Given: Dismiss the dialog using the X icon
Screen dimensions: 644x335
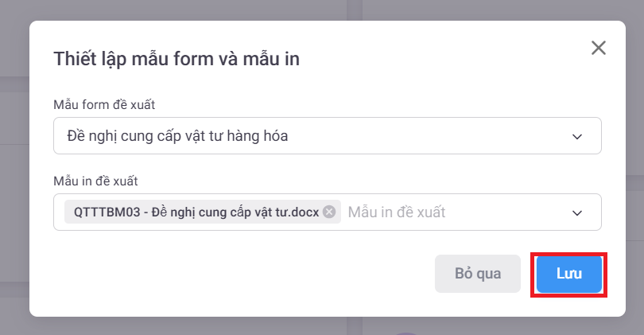Looking at the screenshot, I should click(599, 48).
